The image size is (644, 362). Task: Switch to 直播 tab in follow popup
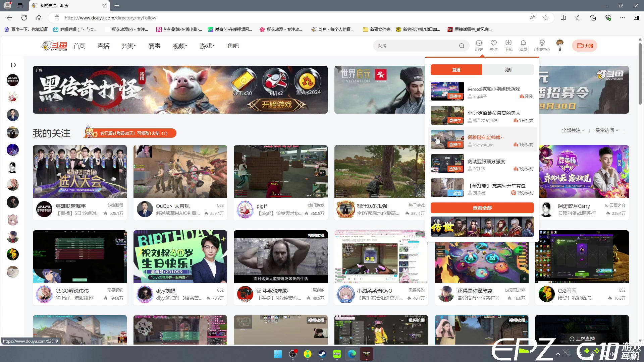click(x=457, y=70)
